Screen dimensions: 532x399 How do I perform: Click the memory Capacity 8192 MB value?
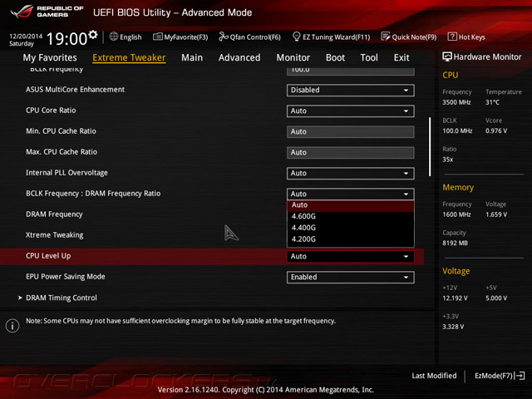point(455,243)
